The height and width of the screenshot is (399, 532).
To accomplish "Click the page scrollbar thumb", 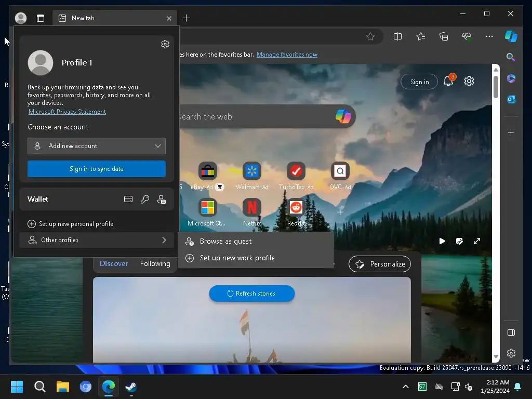I will [496, 87].
